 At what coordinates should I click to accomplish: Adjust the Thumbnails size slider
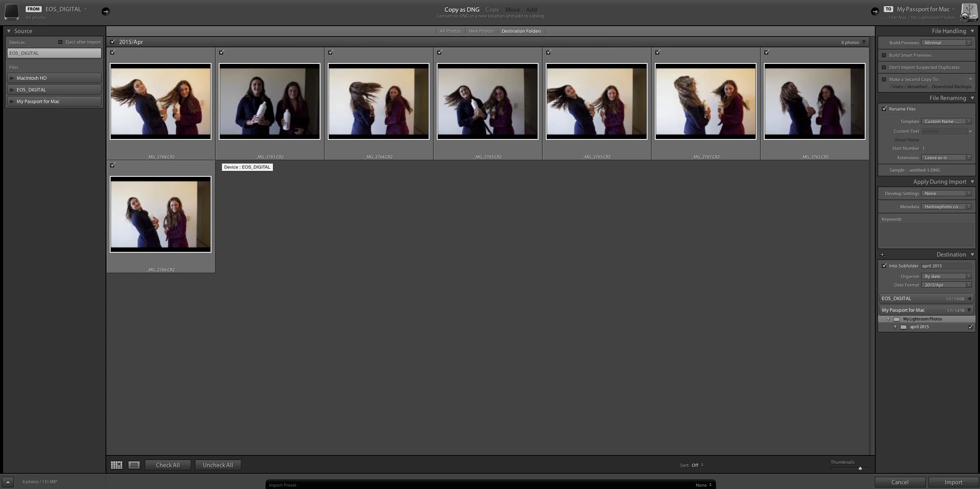860,468
